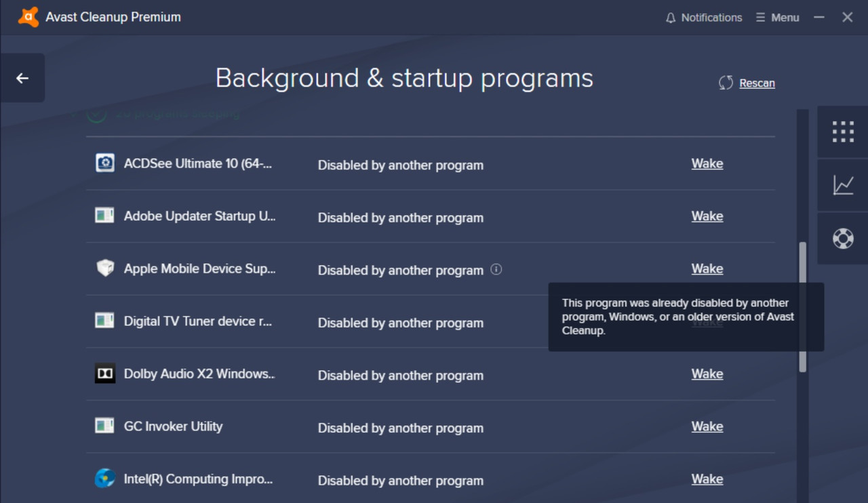Go back using the left arrow button
The height and width of the screenshot is (503, 868).
tap(22, 78)
